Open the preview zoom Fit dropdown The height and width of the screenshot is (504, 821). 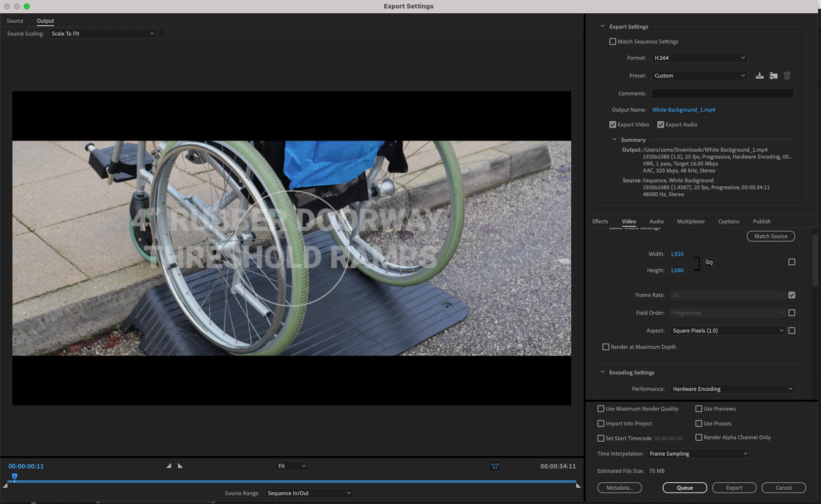(x=292, y=466)
